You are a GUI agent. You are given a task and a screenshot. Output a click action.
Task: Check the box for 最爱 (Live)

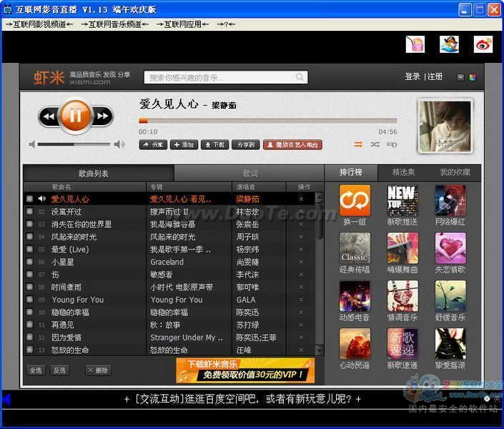click(29, 249)
